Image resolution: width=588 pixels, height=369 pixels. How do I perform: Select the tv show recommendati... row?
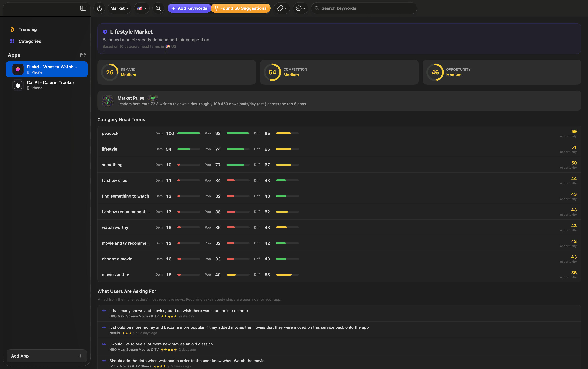click(x=339, y=212)
